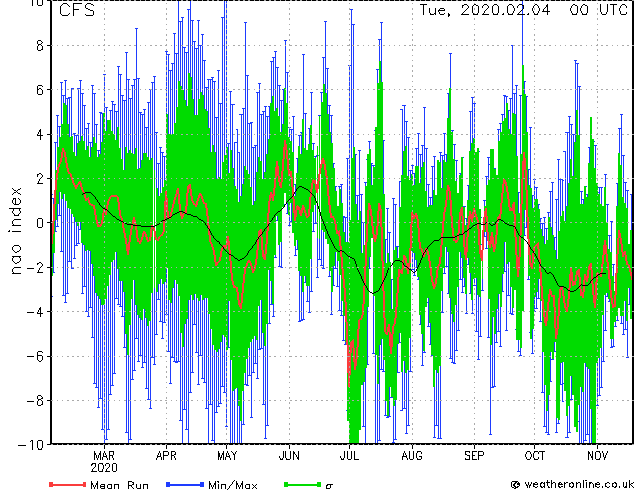Click the APR month axis label
Image resolution: width=634 pixels, height=490 pixels.
[166, 456]
